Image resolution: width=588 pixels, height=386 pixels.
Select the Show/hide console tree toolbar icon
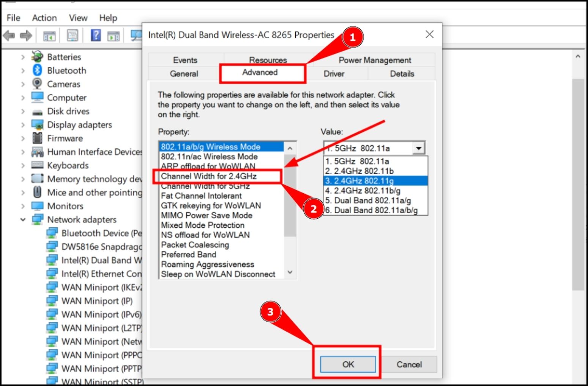point(48,35)
